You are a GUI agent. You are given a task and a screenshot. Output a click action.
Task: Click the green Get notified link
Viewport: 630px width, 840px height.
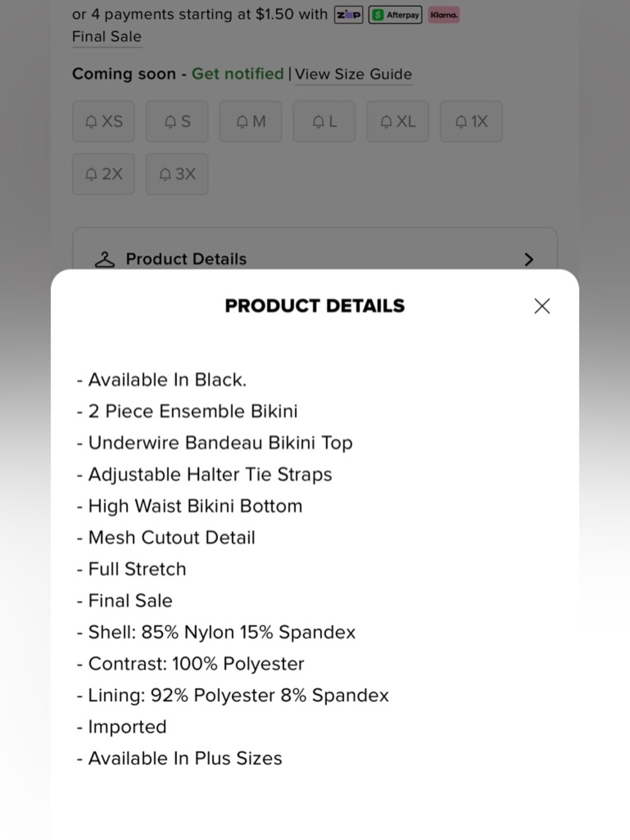[238, 74]
